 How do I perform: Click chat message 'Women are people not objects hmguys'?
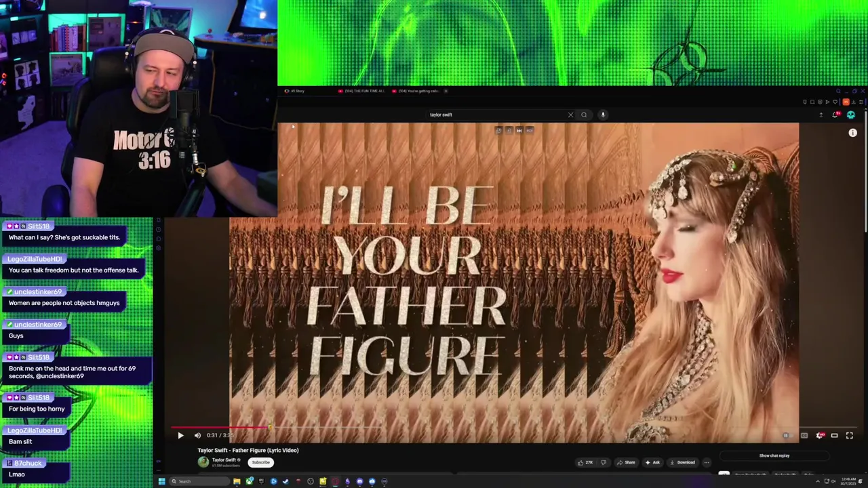click(64, 303)
